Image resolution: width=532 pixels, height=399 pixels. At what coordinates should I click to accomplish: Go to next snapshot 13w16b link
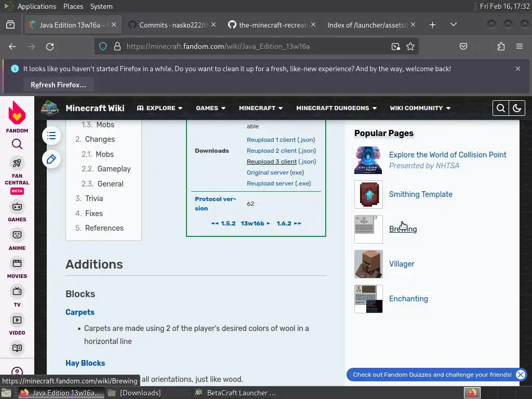pos(256,223)
